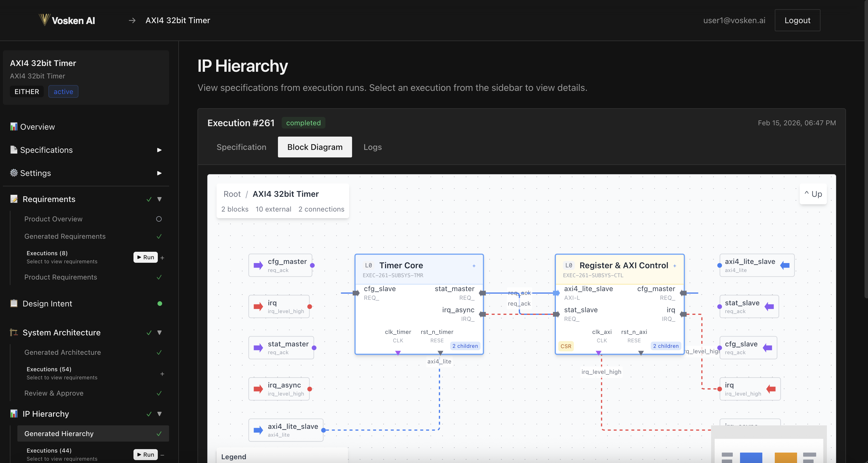Image resolution: width=868 pixels, height=463 pixels.
Task: Click the circle indicator beside Product Overview
Action: tap(159, 219)
